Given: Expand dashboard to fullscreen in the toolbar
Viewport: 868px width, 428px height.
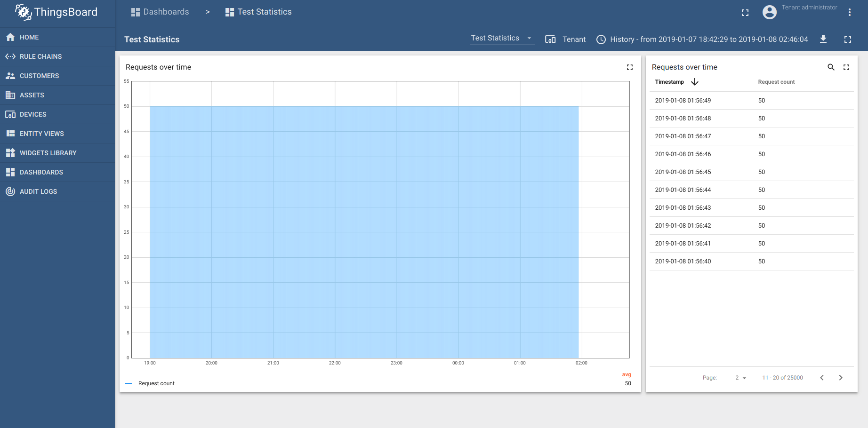Looking at the screenshot, I should 848,40.
